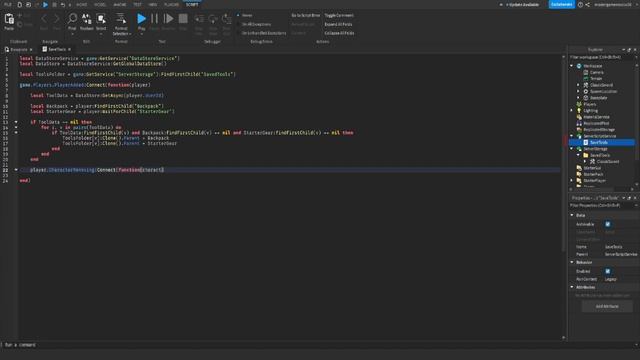The height and width of the screenshot is (360, 640).
Task: Collapse the Data properties section
Action: (x=572, y=215)
